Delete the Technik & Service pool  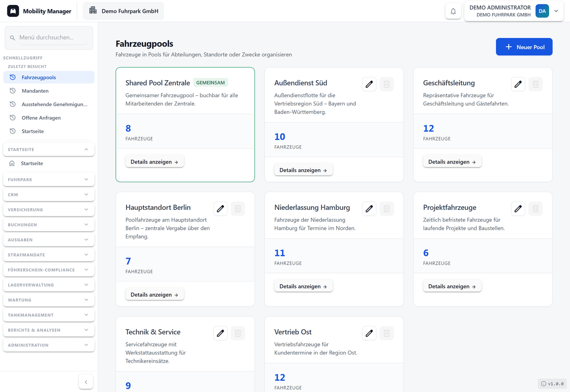coord(238,333)
